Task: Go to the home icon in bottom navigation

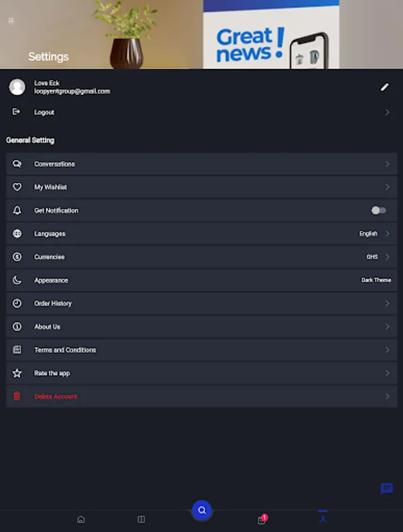Action: tap(81, 520)
